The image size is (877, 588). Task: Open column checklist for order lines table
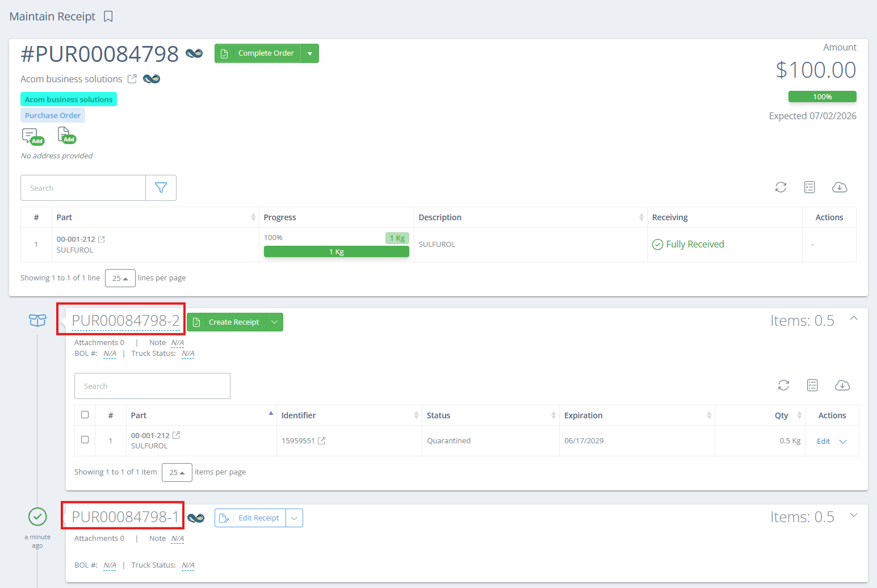pyautogui.click(x=809, y=187)
